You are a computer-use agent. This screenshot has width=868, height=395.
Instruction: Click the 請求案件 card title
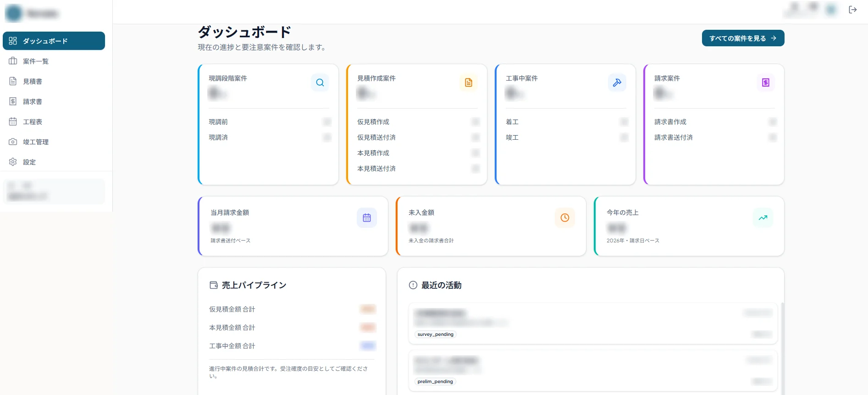click(667, 78)
